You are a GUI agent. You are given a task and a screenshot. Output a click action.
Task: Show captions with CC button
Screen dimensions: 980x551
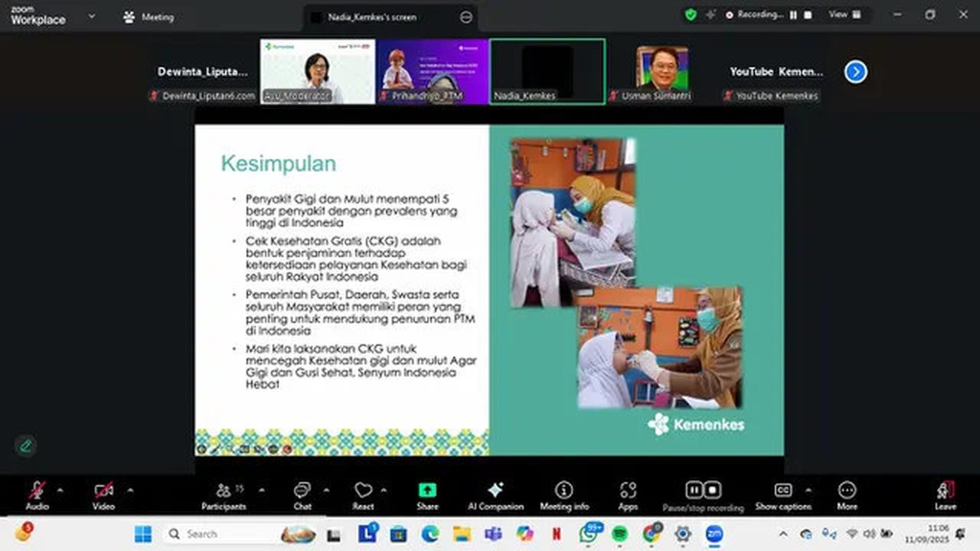pyautogui.click(x=782, y=495)
